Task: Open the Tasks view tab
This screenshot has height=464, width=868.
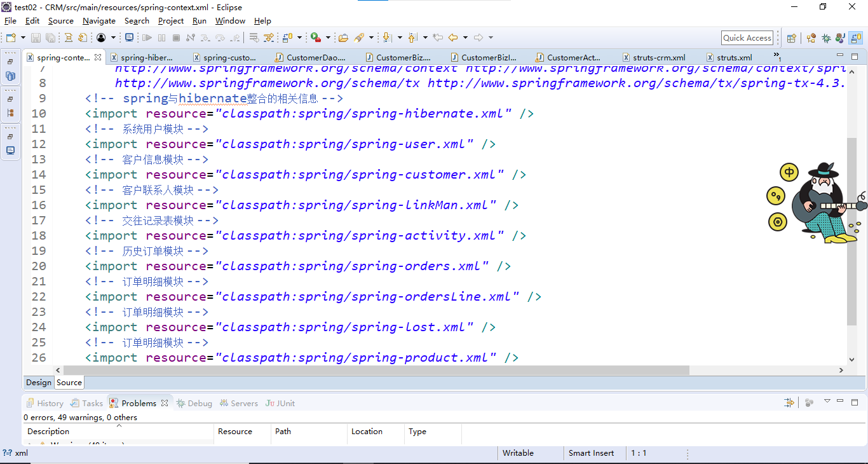Action: tap(86, 403)
